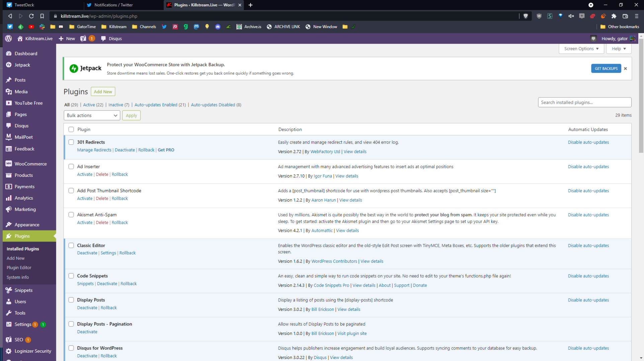Open the browser main menu
644x361 pixels.
coord(637,16)
